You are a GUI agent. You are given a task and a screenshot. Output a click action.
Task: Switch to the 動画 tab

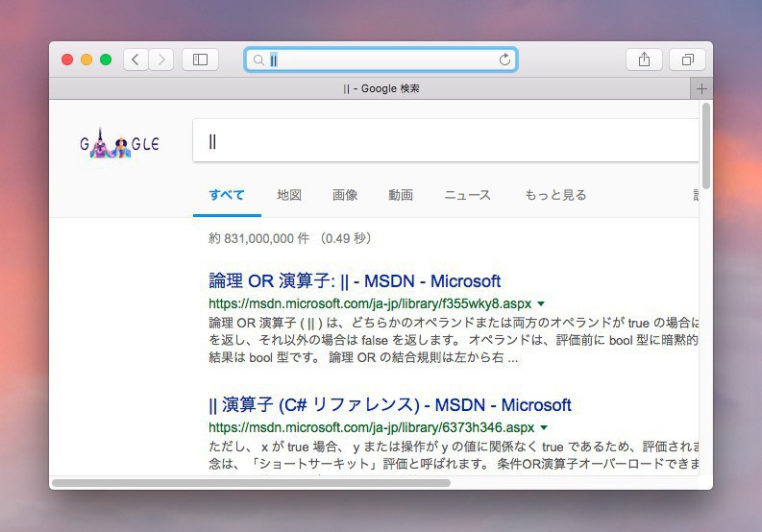tap(401, 195)
